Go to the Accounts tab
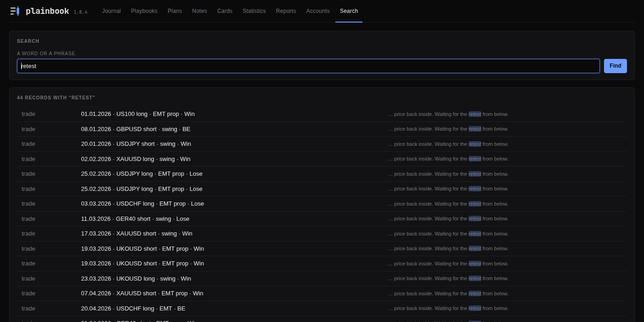Screen dimensions: 644x322 pyautogui.click(x=318, y=11)
